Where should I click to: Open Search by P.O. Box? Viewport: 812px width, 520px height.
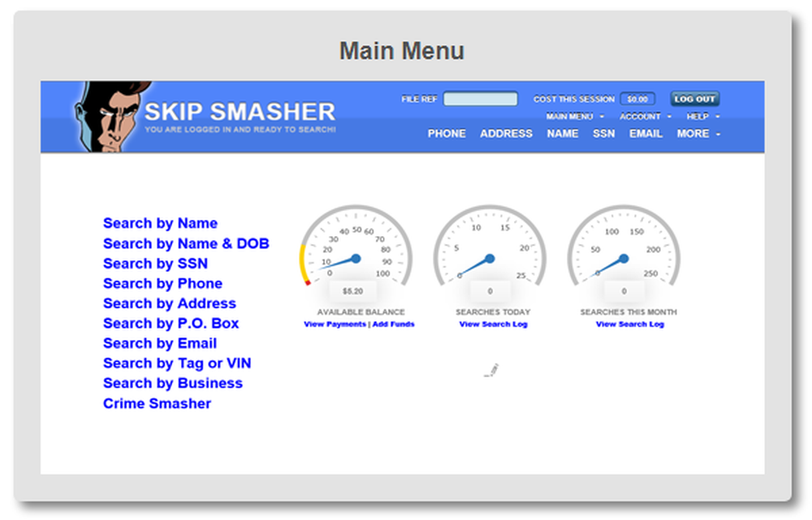click(169, 323)
